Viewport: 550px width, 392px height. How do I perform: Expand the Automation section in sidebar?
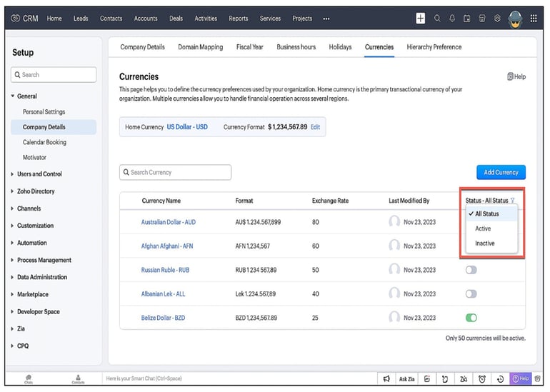click(31, 243)
